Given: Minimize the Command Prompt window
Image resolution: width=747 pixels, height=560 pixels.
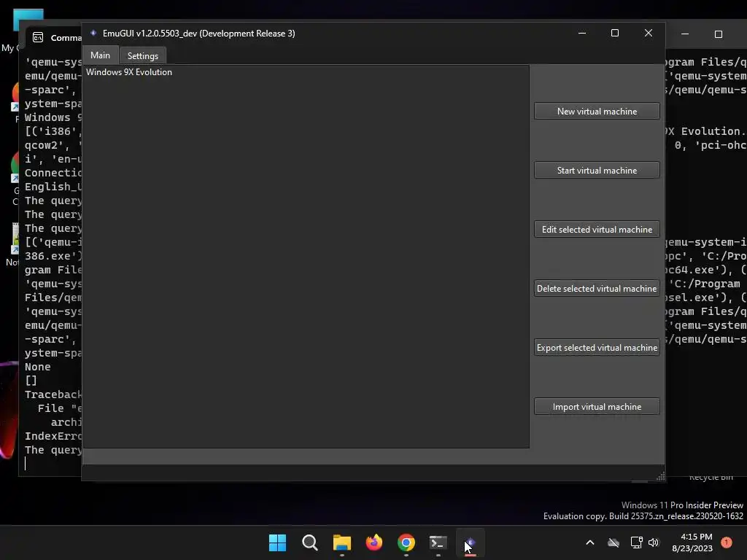Looking at the screenshot, I should pyautogui.click(x=684, y=34).
